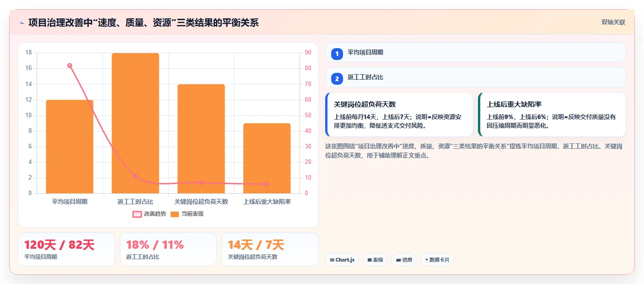Click the 平均项目周期 orange bar

[x=70, y=147]
